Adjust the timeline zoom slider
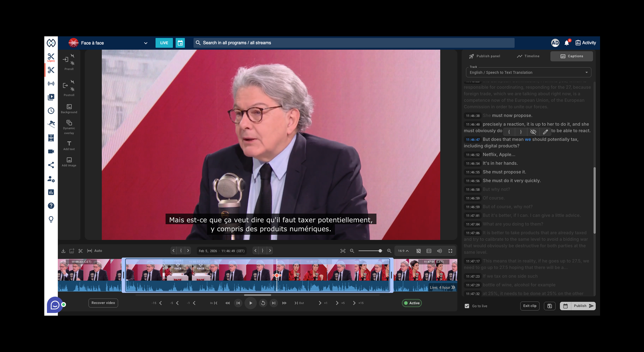Viewport: 644px width, 352px height. [x=380, y=251]
